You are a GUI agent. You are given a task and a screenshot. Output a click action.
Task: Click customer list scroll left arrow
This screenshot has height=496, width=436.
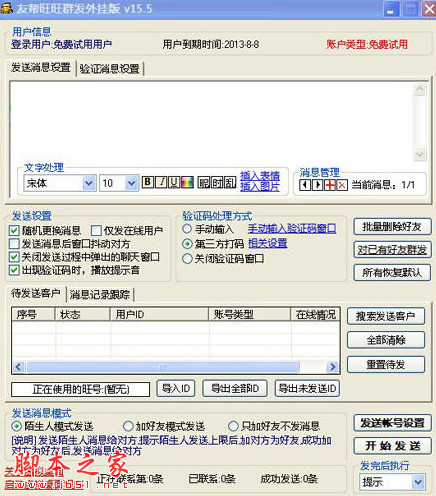[x=18, y=367]
